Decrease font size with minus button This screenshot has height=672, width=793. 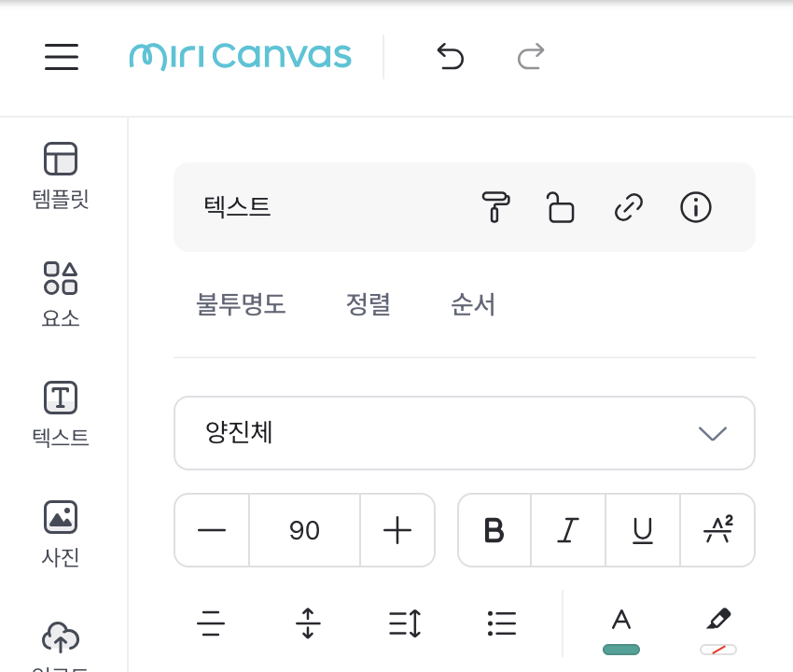click(x=212, y=530)
